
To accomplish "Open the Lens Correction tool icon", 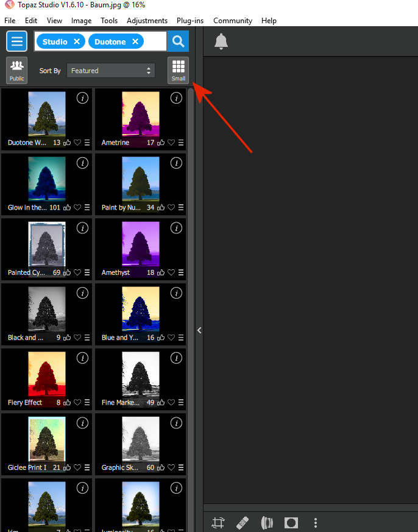I will coord(267,522).
